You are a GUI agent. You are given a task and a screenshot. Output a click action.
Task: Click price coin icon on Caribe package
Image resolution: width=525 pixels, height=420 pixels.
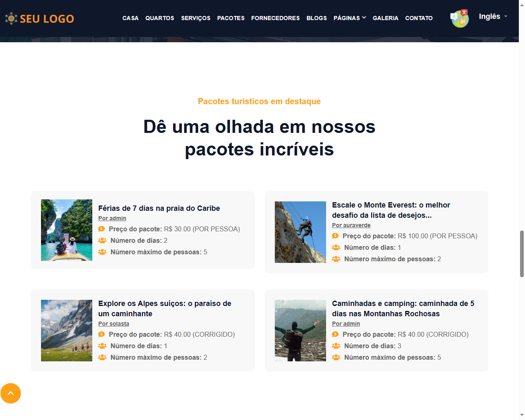102,229
